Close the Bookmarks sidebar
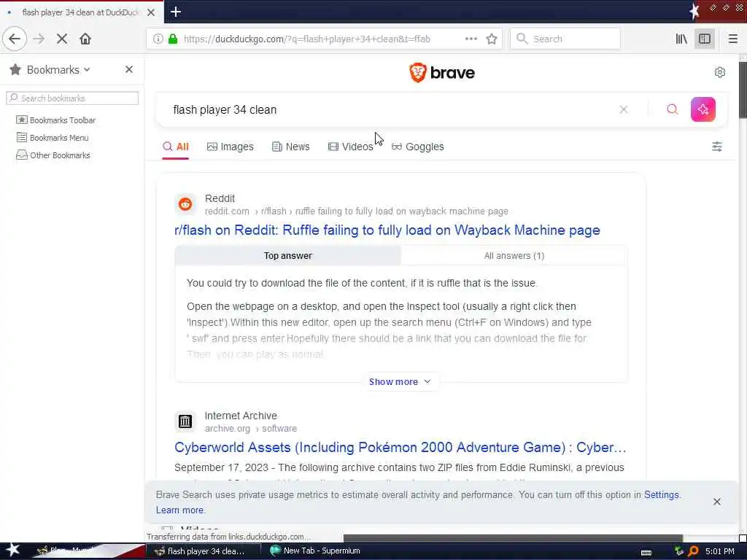 (x=128, y=69)
